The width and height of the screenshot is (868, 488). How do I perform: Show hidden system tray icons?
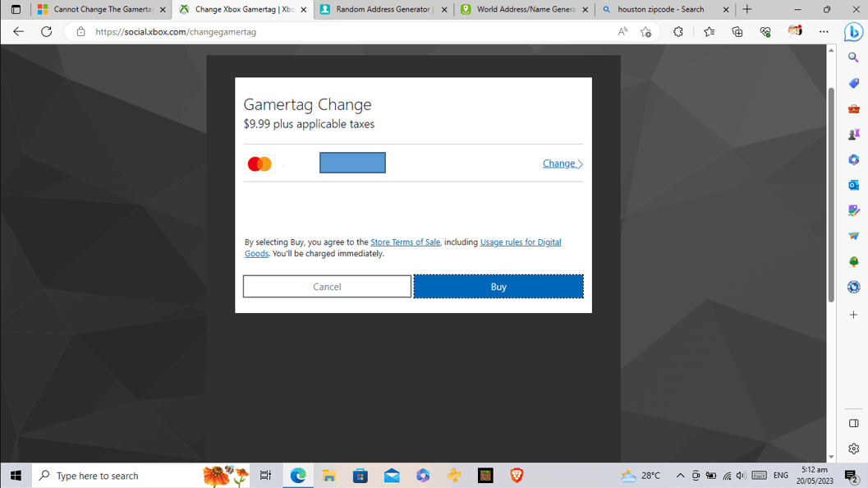tap(680, 475)
